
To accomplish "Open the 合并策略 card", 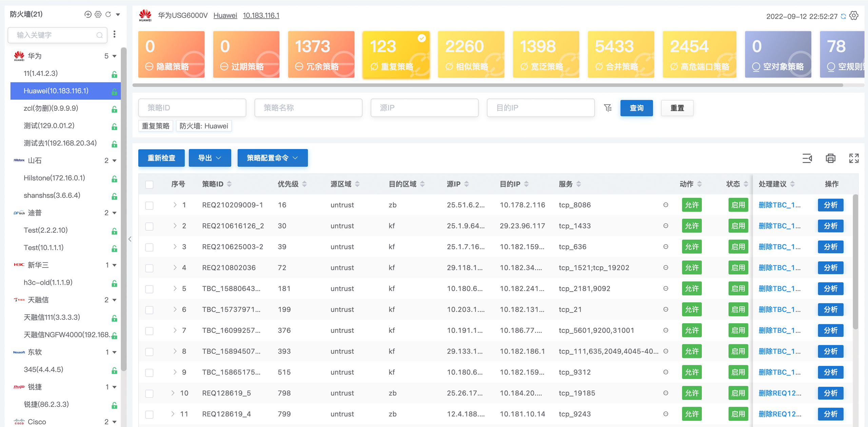I will point(621,54).
